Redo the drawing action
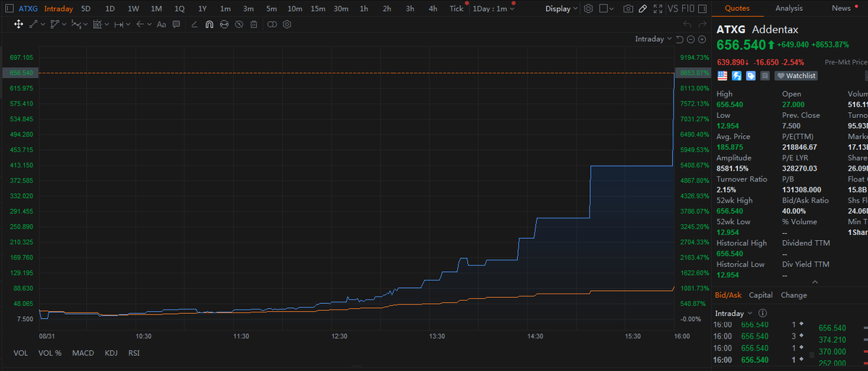 click(702, 24)
